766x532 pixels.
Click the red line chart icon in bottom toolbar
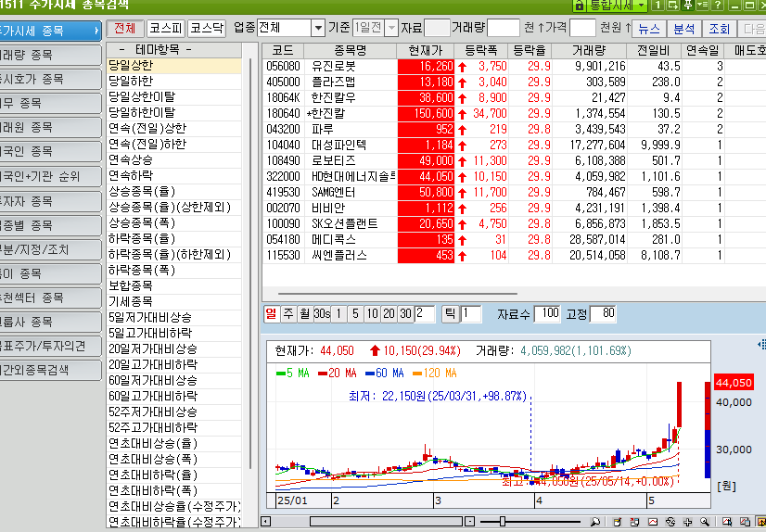coord(653,522)
